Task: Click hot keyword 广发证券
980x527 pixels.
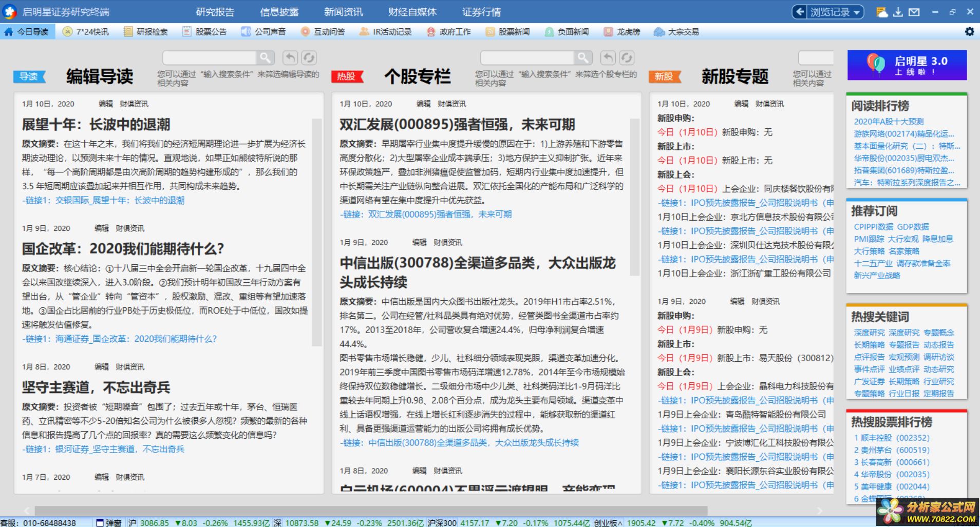Action: pyautogui.click(x=869, y=381)
